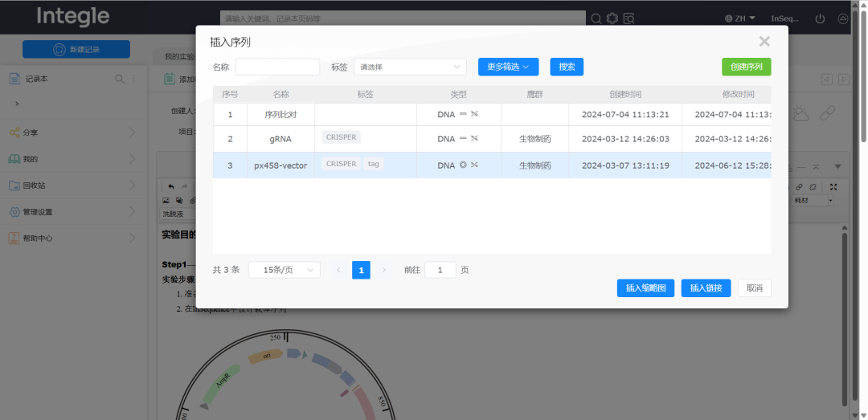
Task: Collapse the header with the up-arrow circle icon
Action: pyautogui.click(x=842, y=18)
